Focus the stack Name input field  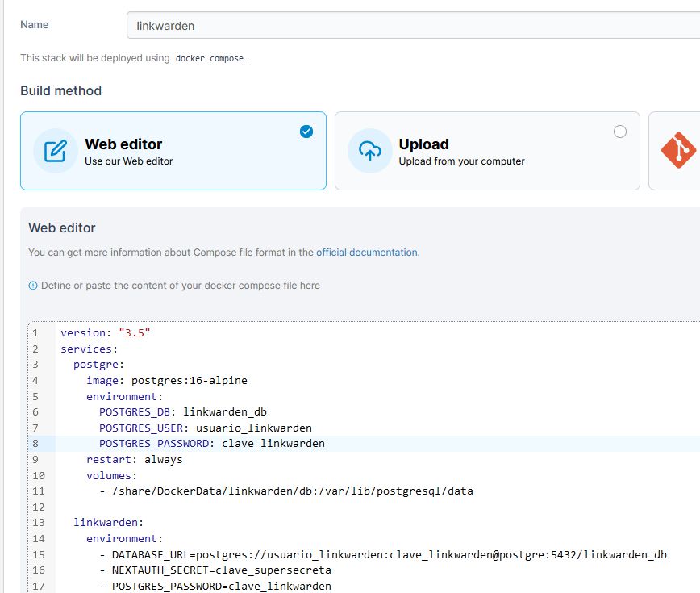coord(411,25)
